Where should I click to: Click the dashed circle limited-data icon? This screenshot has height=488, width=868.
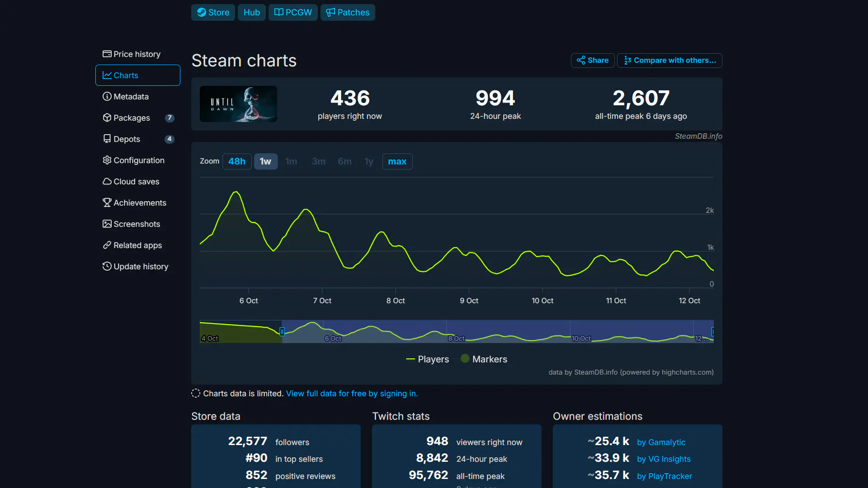pyautogui.click(x=196, y=393)
